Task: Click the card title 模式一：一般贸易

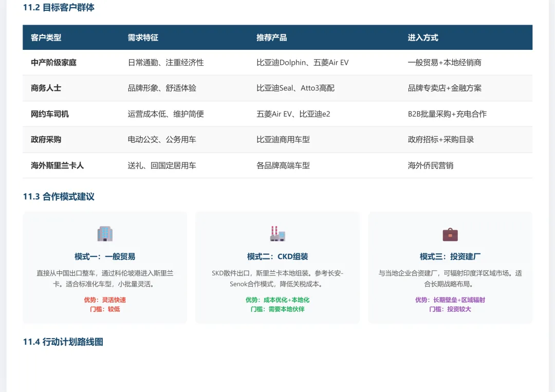Action: [105, 256]
